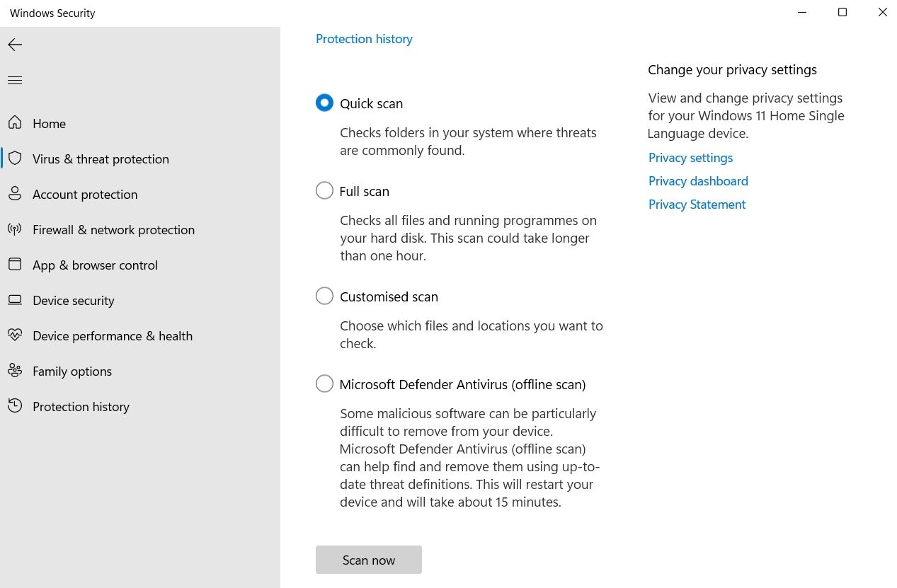
Task: Open the hamburger navigation menu
Action: click(x=15, y=80)
